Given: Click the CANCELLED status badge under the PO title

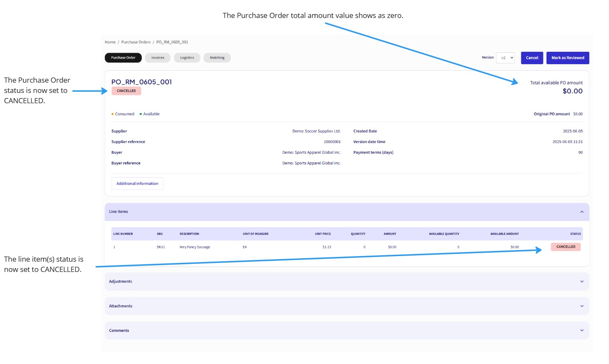Looking at the screenshot, I should [x=126, y=91].
